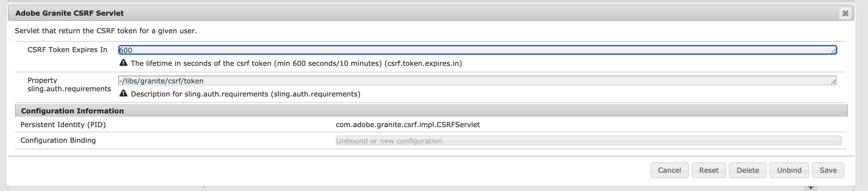
Task: Click the plus icon below the dialog
Action: click(x=811, y=187)
